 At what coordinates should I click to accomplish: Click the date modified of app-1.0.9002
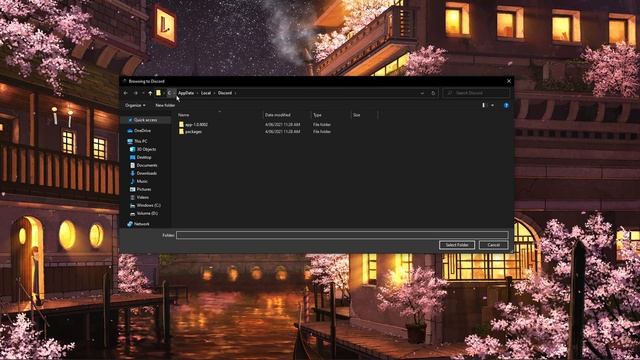point(282,124)
